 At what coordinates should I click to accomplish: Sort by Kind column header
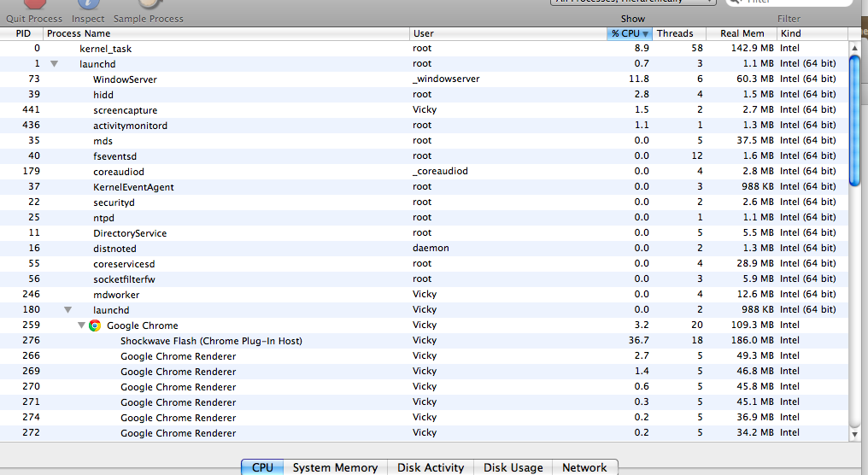[x=812, y=33]
